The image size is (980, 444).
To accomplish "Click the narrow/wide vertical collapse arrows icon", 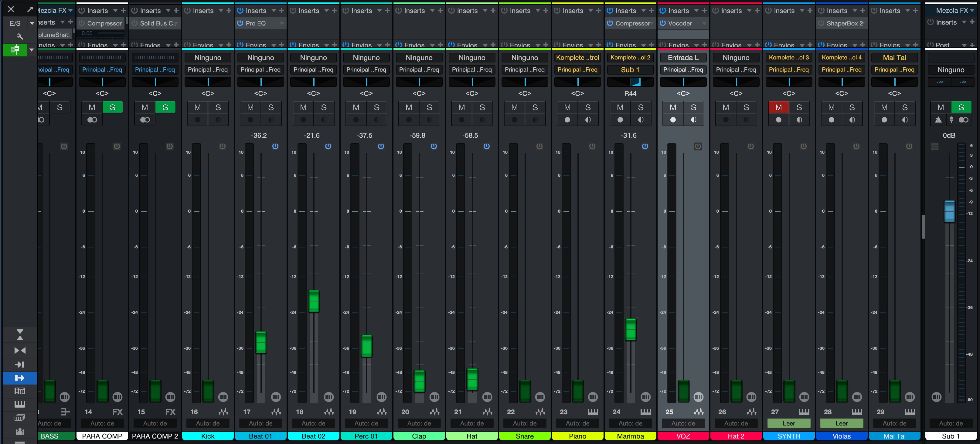I will pos(20,335).
